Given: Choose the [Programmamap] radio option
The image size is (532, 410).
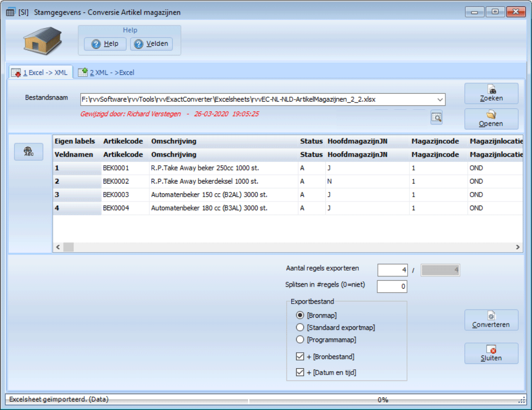Looking at the screenshot, I should click(300, 340).
